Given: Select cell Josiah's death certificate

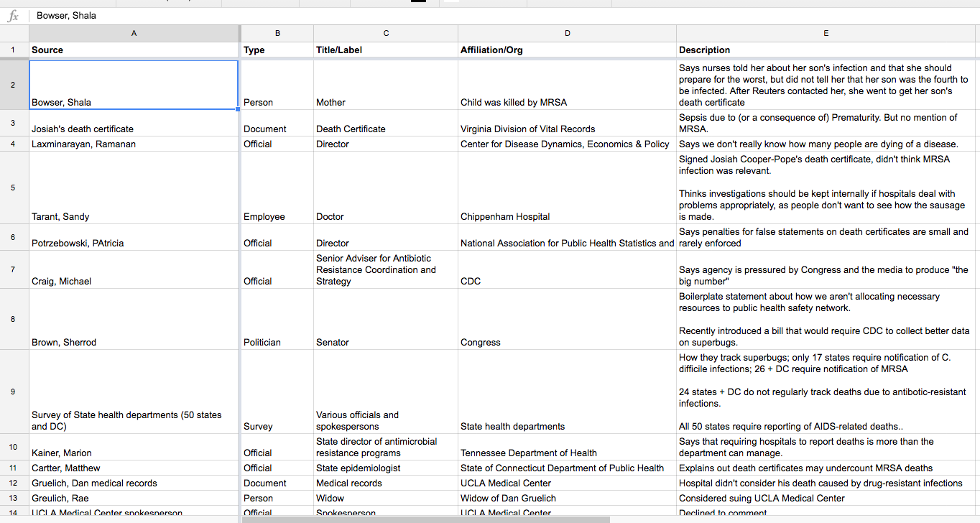Looking at the screenshot, I should coord(134,123).
